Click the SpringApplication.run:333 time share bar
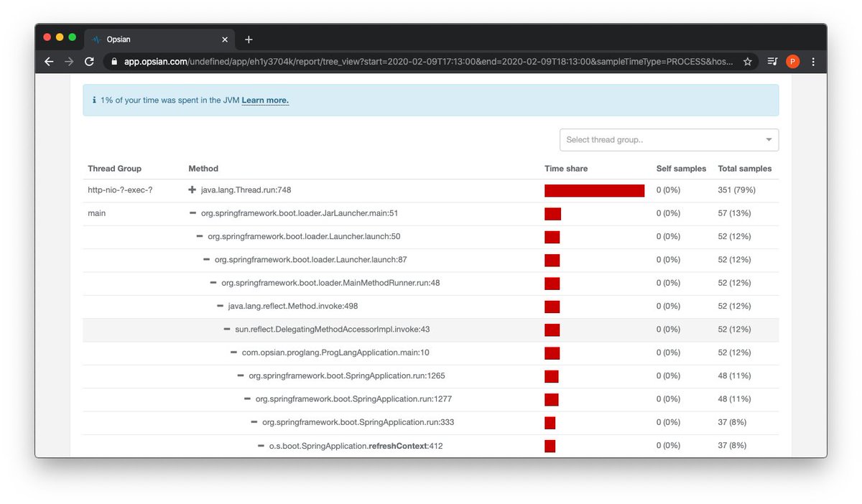The image size is (862, 504). point(550,422)
